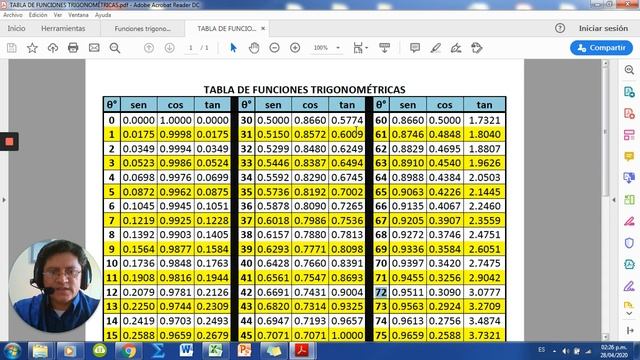
Task: Switch to the Inicio tab
Action: coord(16,28)
